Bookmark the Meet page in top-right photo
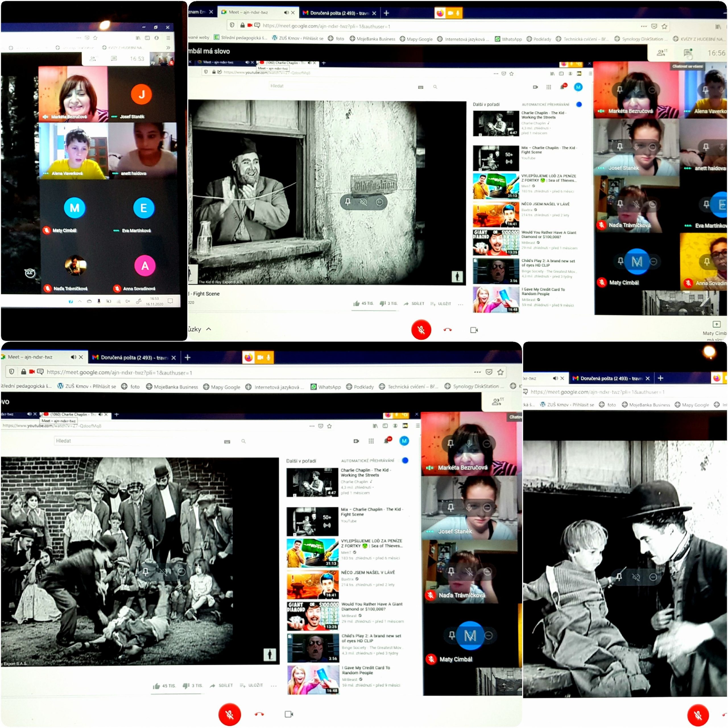 coord(664,26)
